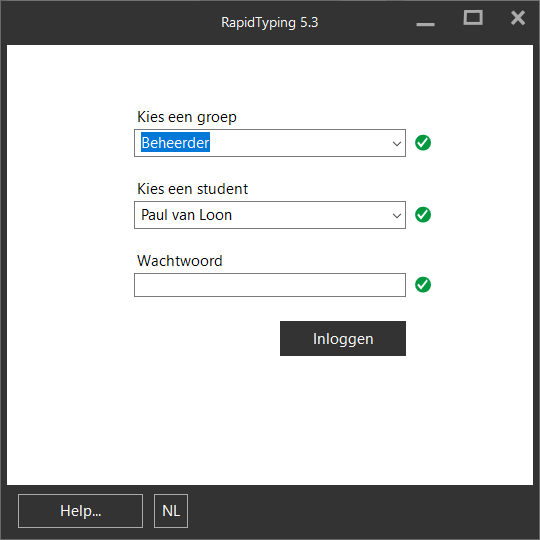Click the highlighted Beheerder text
This screenshot has height=540, width=540.
coord(175,143)
